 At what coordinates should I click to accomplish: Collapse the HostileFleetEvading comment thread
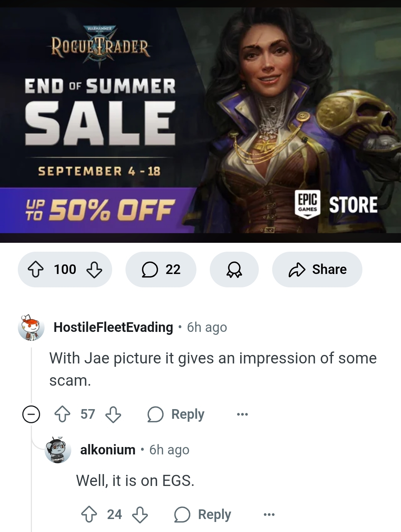31,414
